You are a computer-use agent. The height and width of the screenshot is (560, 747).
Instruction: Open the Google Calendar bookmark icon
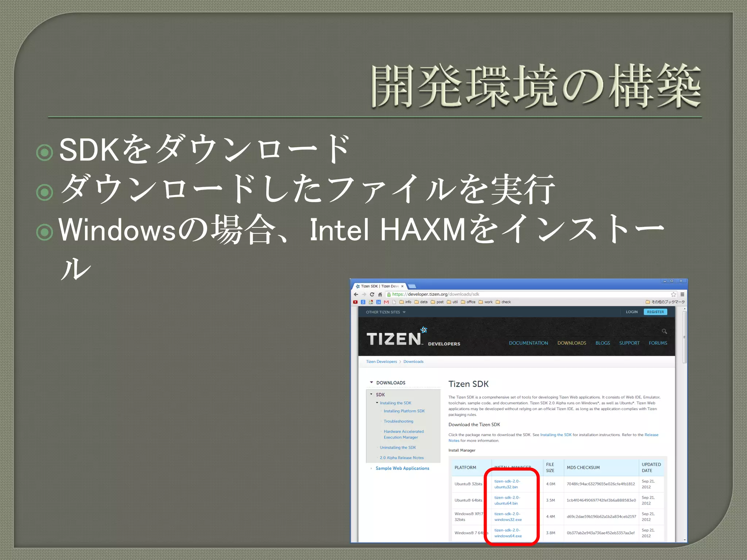[379, 302]
